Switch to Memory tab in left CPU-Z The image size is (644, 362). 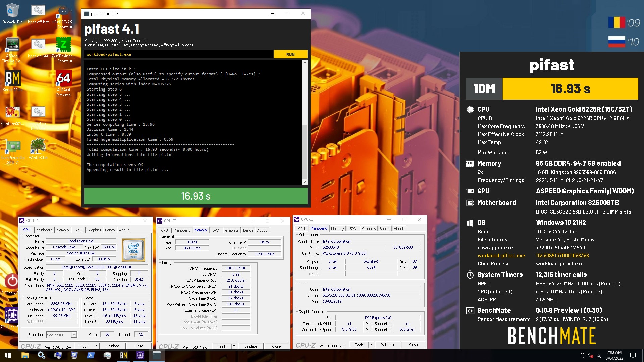63,230
